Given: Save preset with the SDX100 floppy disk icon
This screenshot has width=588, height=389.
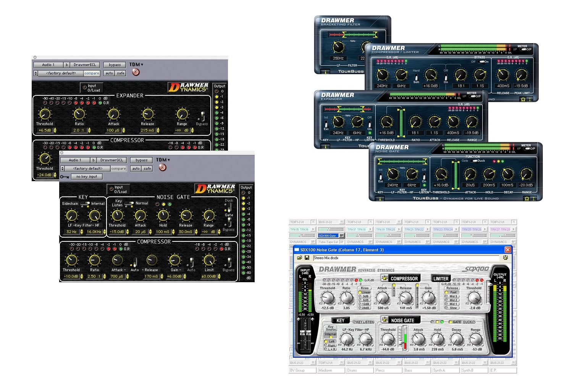Looking at the screenshot, I should [307, 258].
